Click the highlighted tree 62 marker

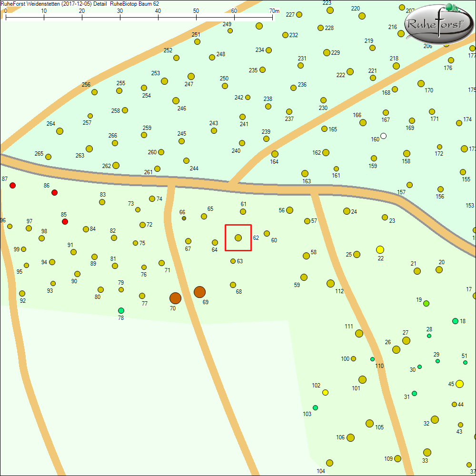coord(238,238)
